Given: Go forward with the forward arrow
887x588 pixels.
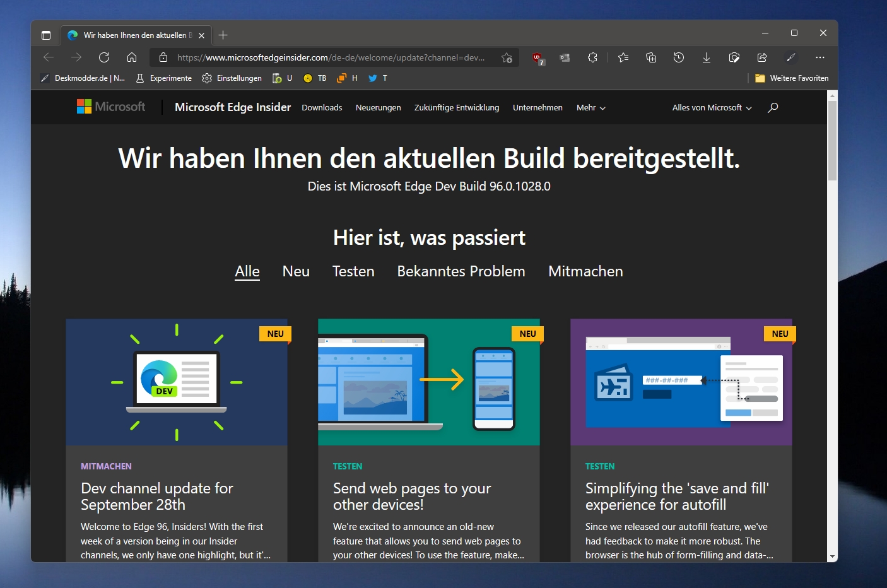Looking at the screenshot, I should [76, 57].
